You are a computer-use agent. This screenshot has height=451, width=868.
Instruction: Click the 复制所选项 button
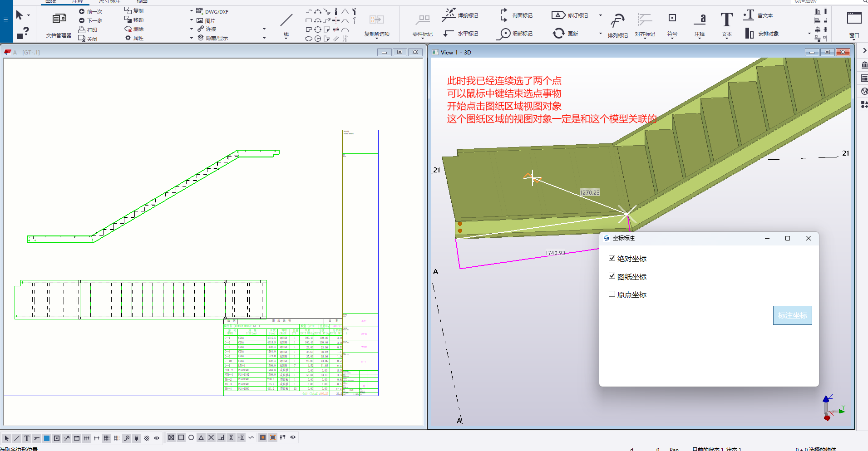(x=377, y=20)
